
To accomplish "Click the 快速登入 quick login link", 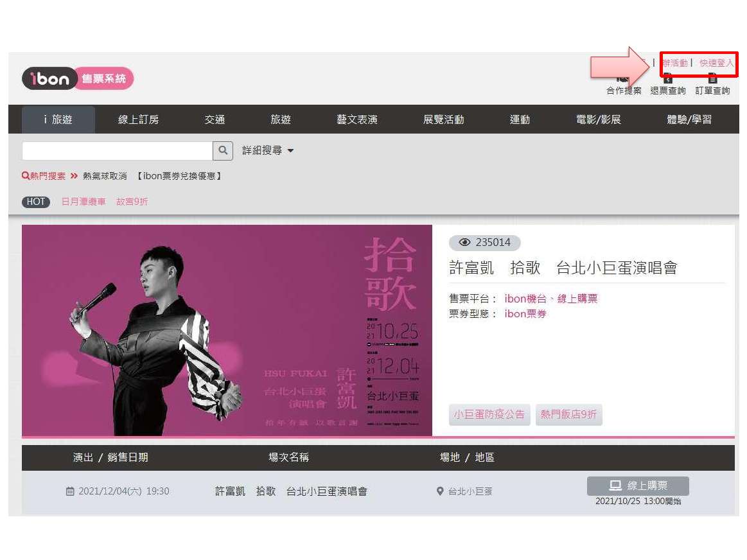I will [716, 63].
